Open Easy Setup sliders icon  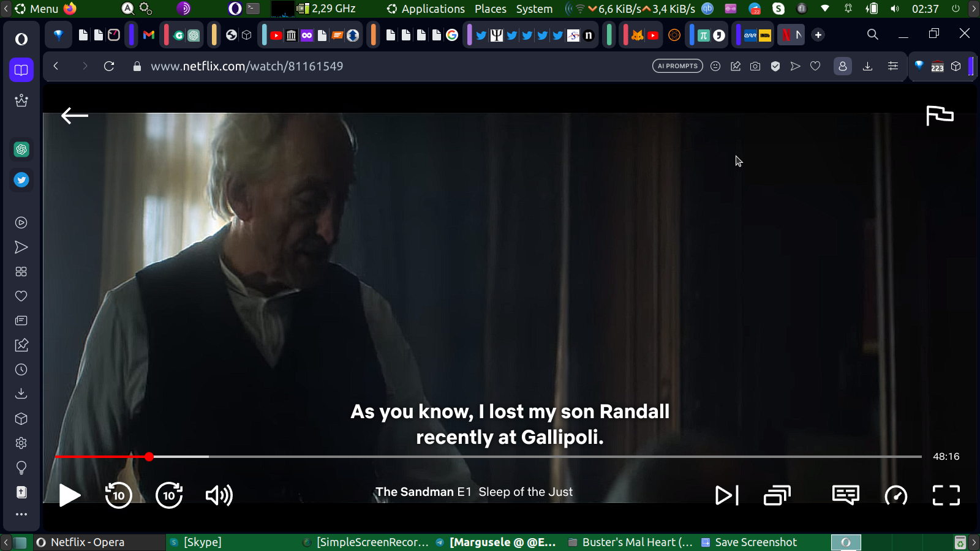coord(893,66)
